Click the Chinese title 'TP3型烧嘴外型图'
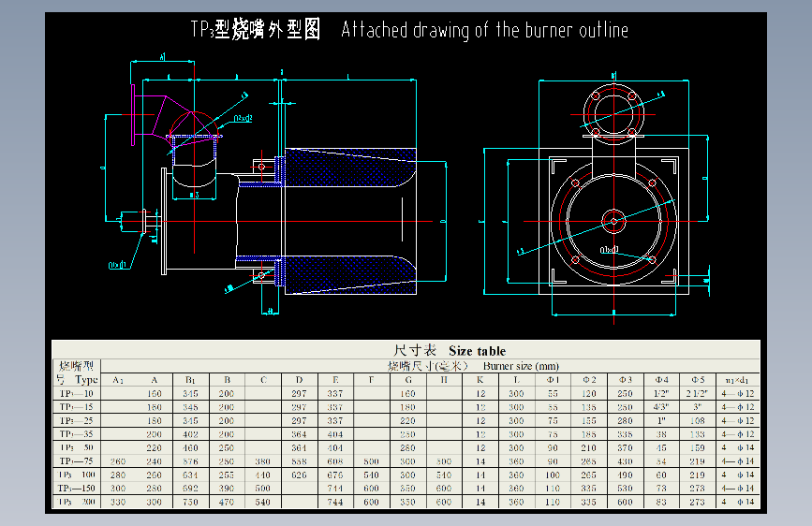The image size is (812, 526). pos(256,29)
